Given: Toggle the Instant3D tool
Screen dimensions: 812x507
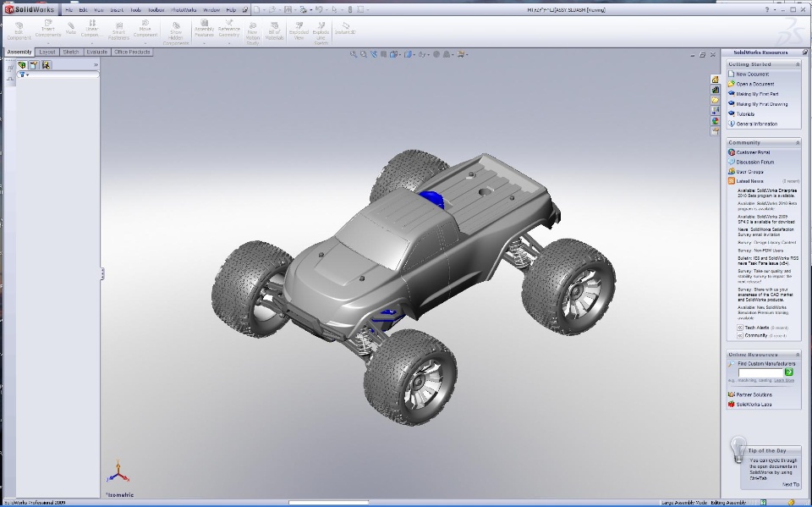Looking at the screenshot, I should 345,29.
